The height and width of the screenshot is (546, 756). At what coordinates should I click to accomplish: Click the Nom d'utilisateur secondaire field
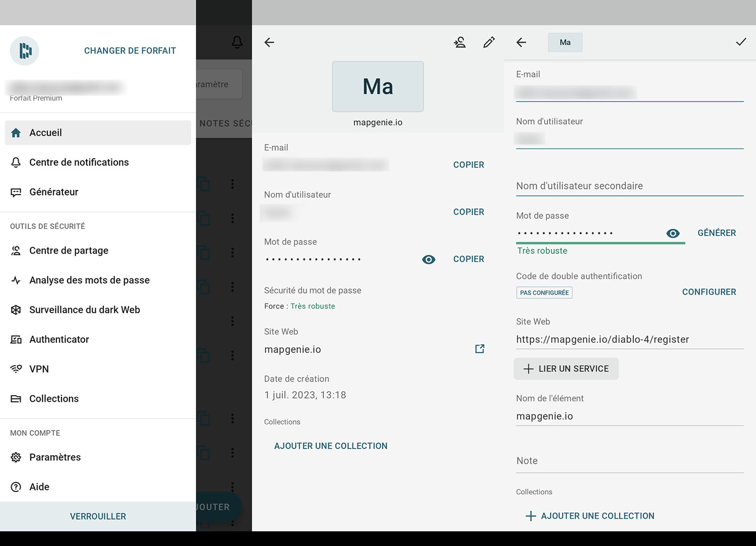click(x=630, y=186)
